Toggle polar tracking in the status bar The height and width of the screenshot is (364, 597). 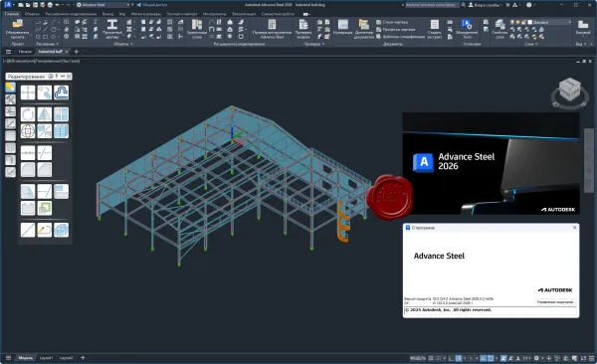click(459, 358)
